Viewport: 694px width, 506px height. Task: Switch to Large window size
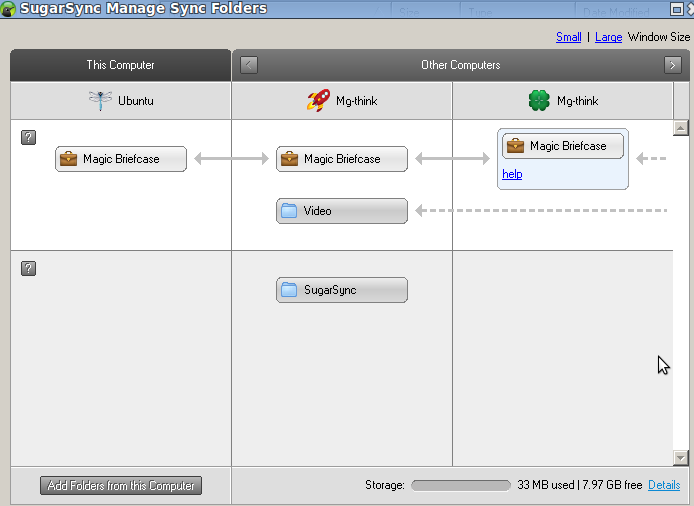[609, 37]
